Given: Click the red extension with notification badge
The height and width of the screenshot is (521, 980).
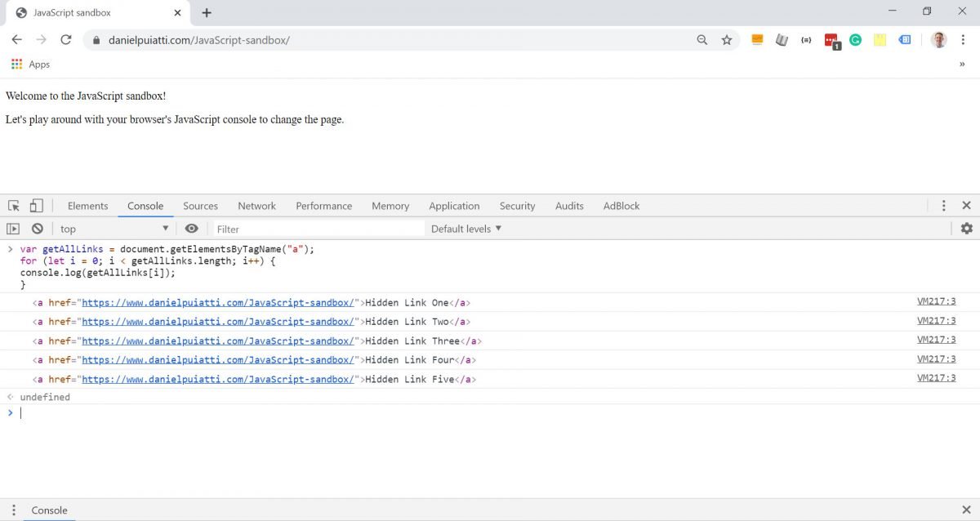Looking at the screenshot, I should tap(831, 39).
